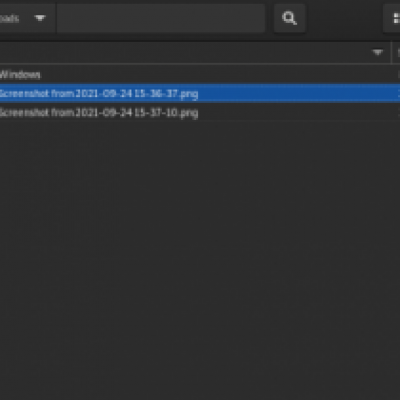
Task: Click empty space below the file list
Action: tap(200, 260)
